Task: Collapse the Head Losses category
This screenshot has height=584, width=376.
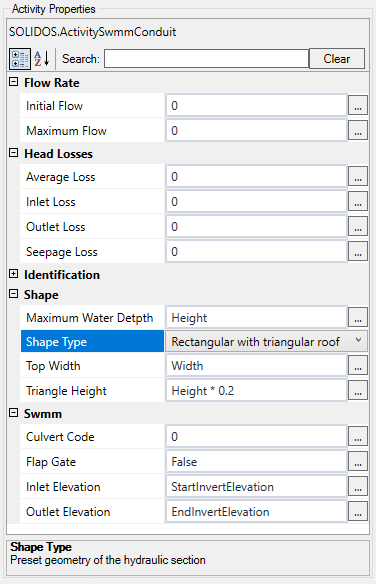Action: click(x=13, y=153)
